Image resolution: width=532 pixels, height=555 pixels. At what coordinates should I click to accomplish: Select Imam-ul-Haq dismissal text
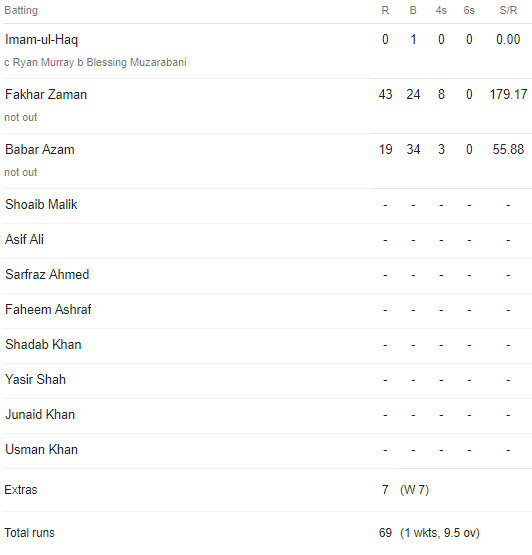point(95,62)
